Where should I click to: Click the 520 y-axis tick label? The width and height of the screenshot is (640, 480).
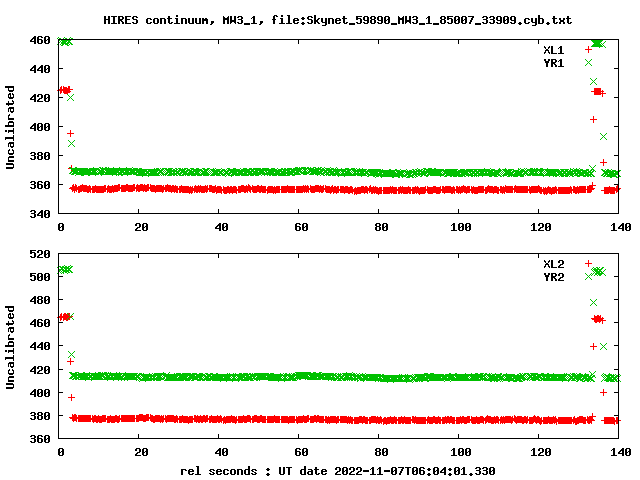point(40,254)
